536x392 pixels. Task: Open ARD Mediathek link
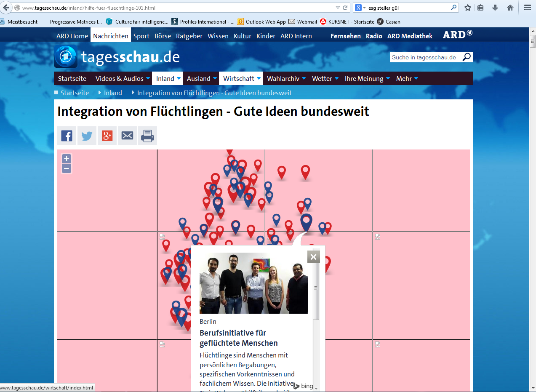[410, 36]
